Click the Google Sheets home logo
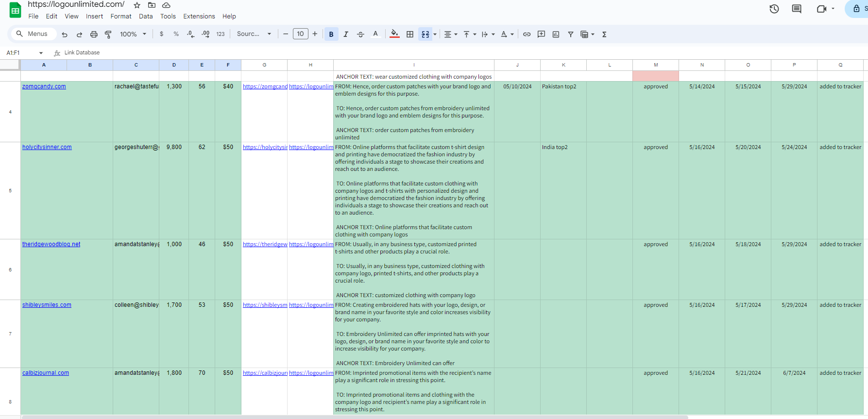This screenshot has height=419, width=868. pyautogui.click(x=16, y=10)
